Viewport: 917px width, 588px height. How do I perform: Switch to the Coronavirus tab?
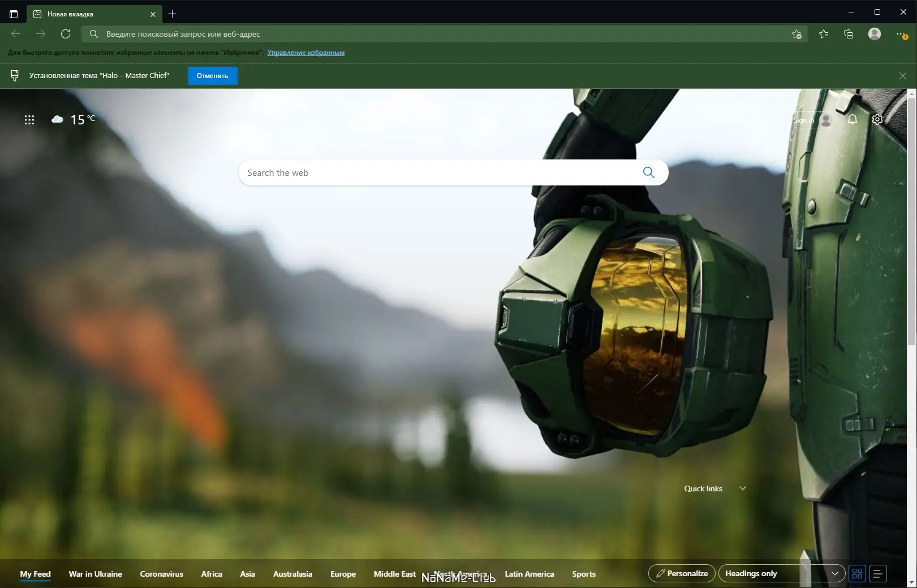tap(162, 574)
